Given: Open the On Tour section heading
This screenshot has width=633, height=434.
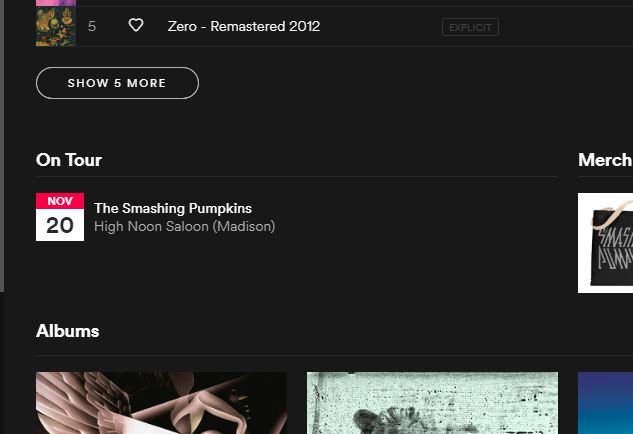Looking at the screenshot, I should pos(69,160).
